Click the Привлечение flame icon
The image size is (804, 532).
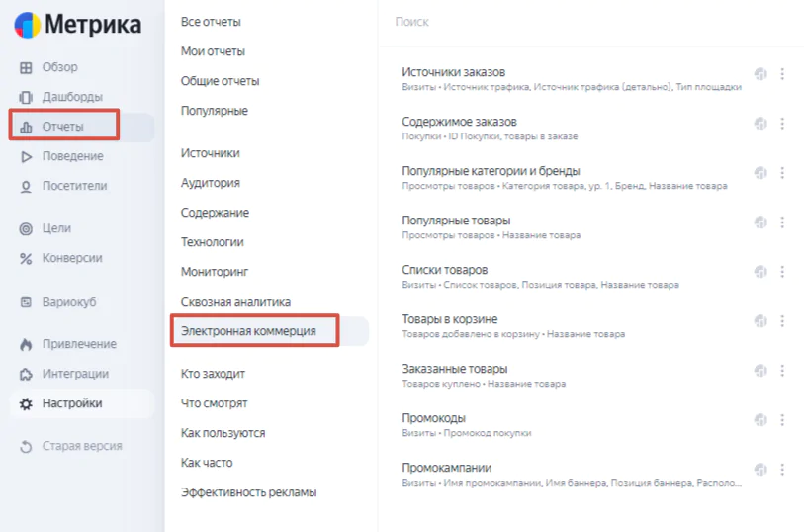pyautogui.click(x=26, y=344)
